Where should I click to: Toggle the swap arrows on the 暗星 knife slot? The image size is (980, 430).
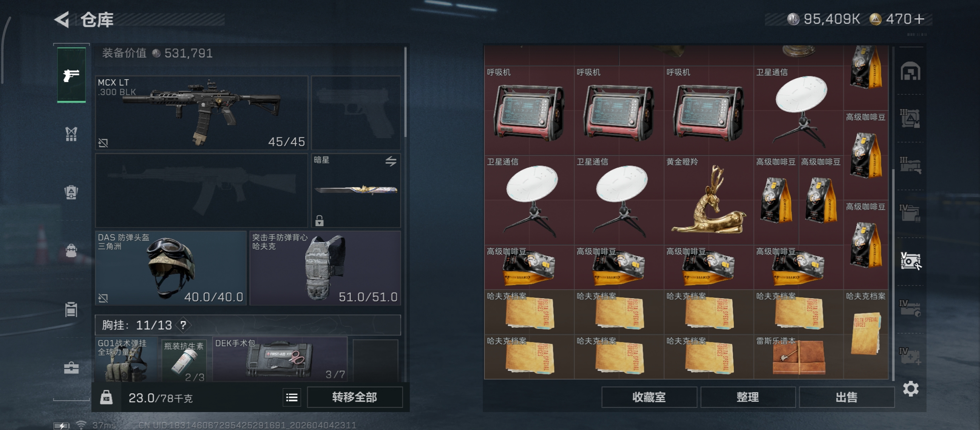pyautogui.click(x=391, y=161)
